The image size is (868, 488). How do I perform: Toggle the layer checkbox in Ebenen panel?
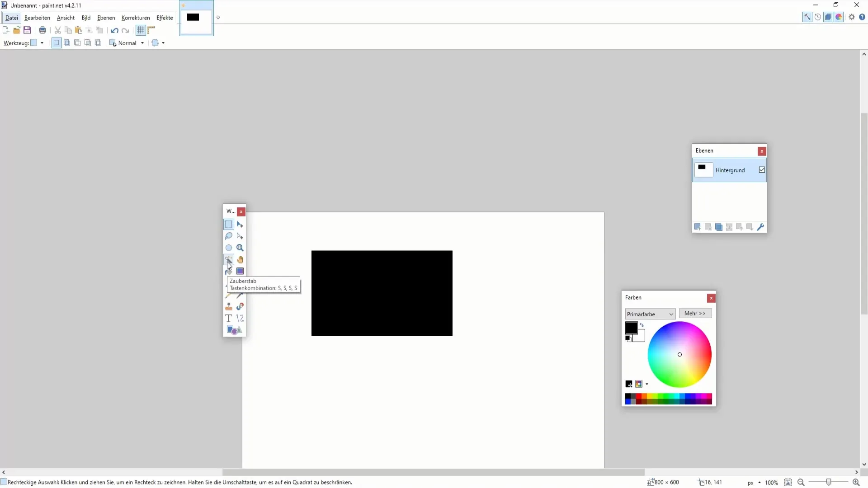point(761,170)
